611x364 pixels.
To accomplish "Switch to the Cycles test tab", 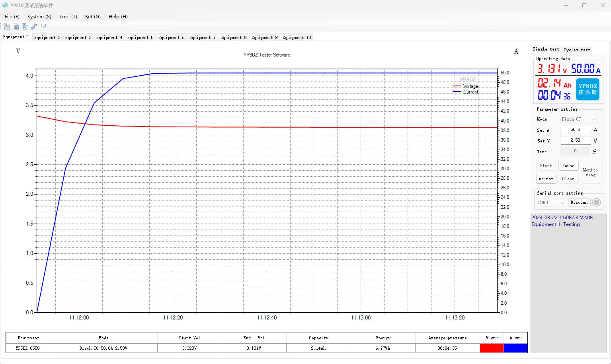I will tap(576, 50).
